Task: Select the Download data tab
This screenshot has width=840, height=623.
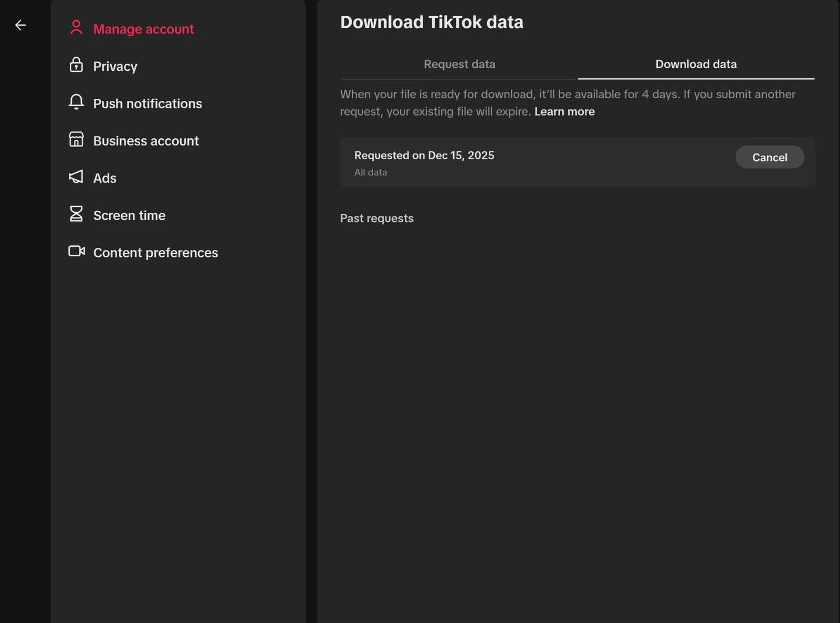Action: (696, 64)
